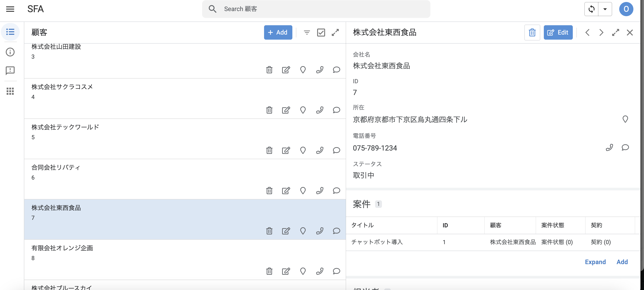The width and height of the screenshot is (644, 290).
Task: Call 075-789-1234 phone icon
Action: tap(609, 147)
